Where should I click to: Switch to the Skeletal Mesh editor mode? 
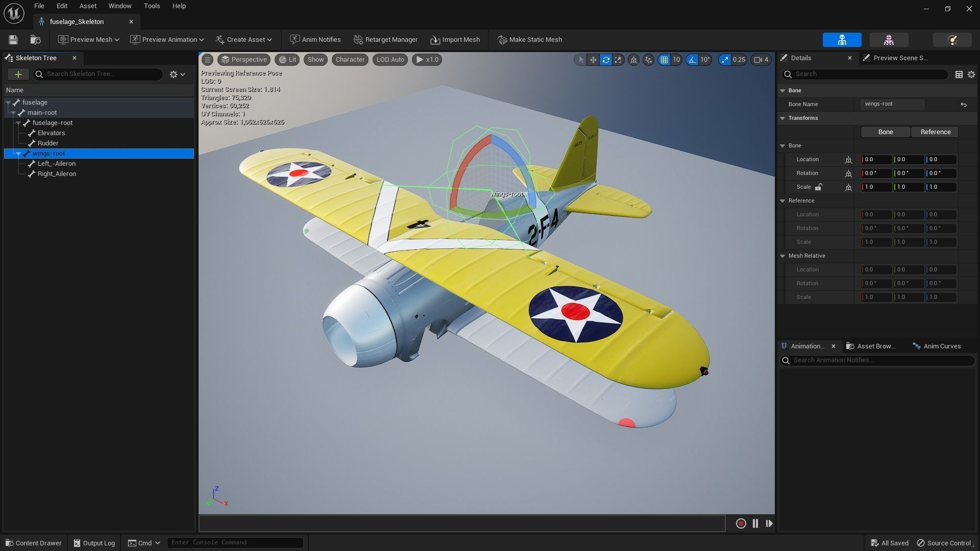(889, 40)
